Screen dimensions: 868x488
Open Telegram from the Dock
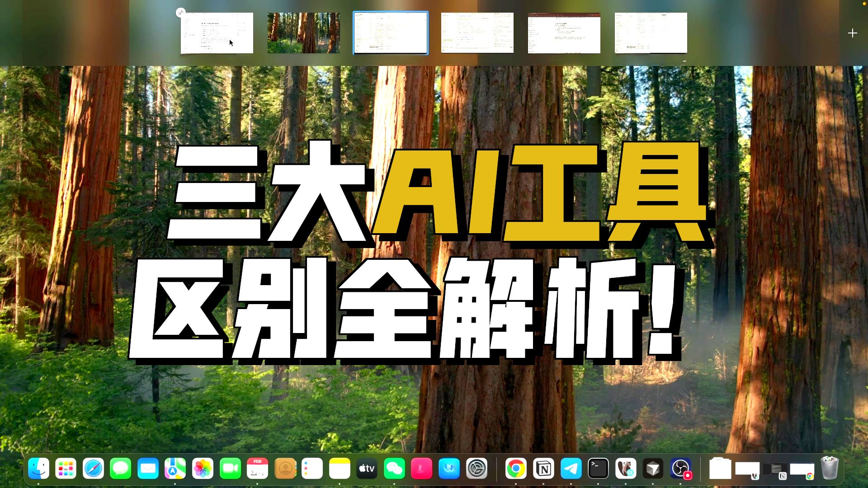(571, 469)
